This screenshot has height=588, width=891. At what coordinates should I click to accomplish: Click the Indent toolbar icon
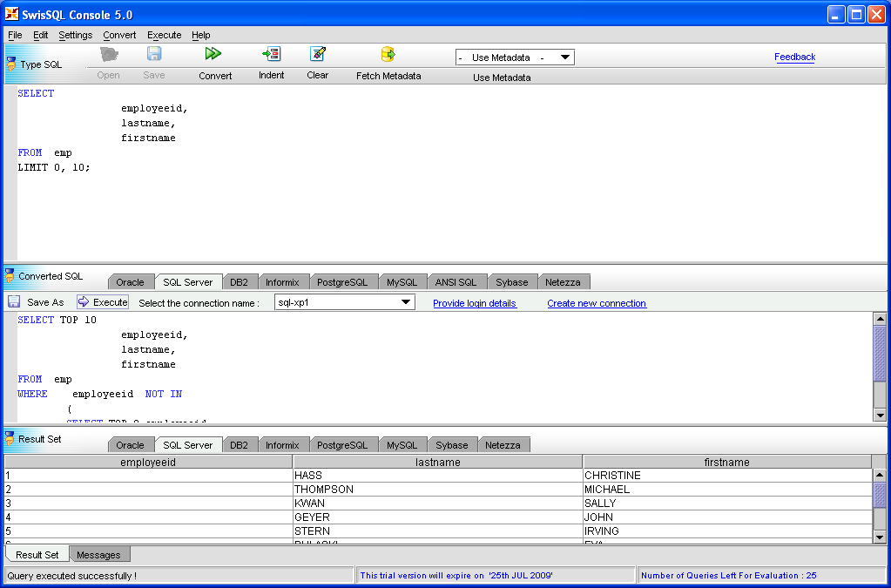click(x=271, y=54)
